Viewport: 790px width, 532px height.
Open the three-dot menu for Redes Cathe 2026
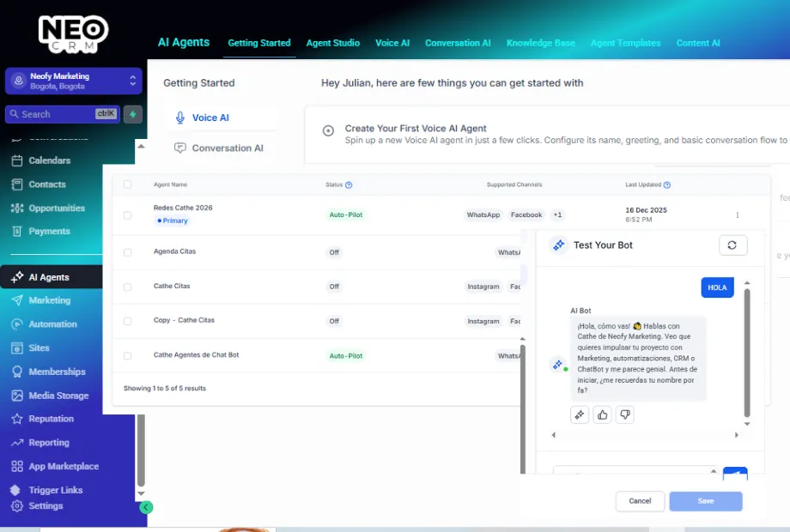click(x=737, y=215)
